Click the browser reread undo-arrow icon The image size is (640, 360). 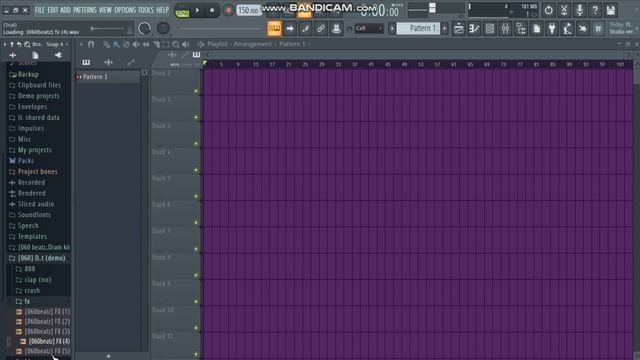(x=19, y=44)
